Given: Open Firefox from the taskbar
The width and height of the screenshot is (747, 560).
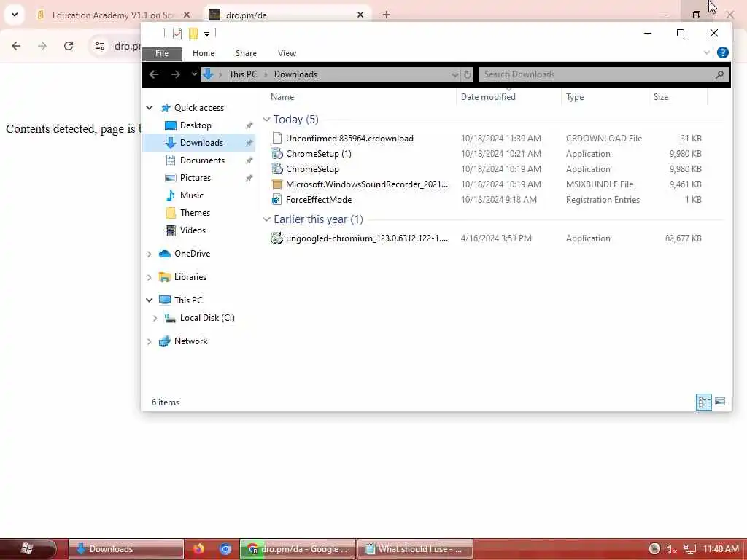Looking at the screenshot, I should 198,549.
